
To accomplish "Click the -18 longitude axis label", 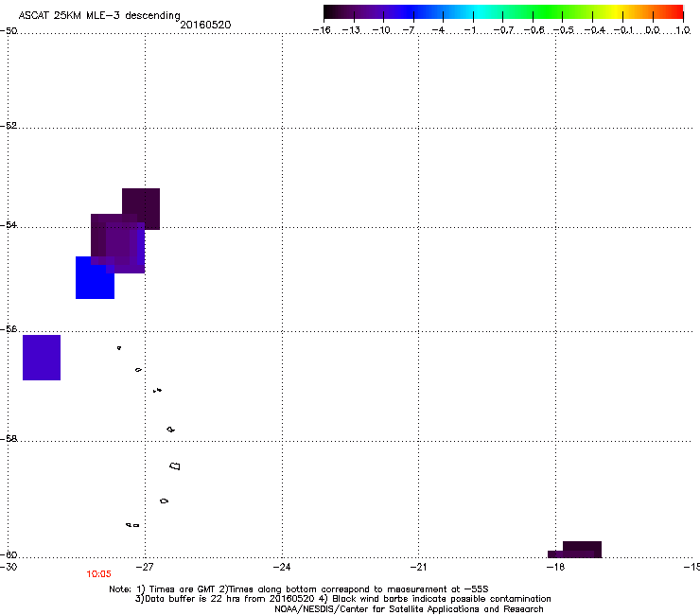I will click(556, 567).
